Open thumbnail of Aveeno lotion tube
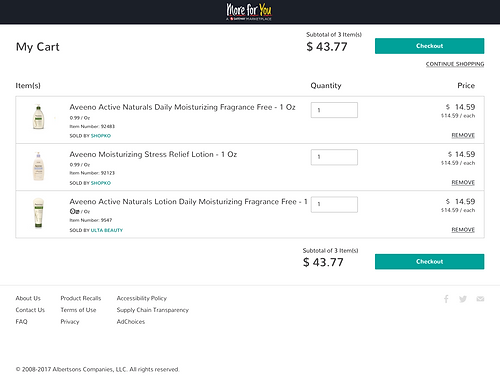Image resolution: width=500 pixels, height=383 pixels. pyautogui.click(x=39, y=213)
